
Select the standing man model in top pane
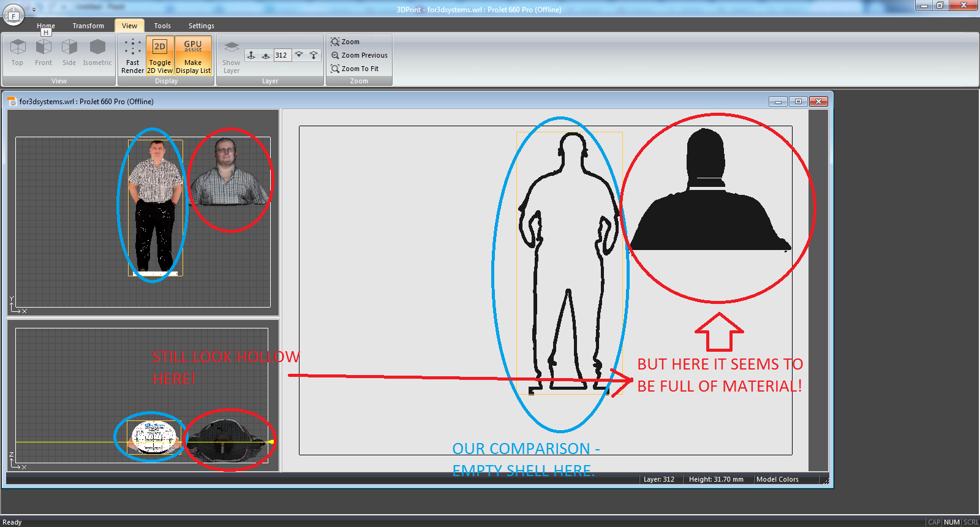(x=156, y=207)
